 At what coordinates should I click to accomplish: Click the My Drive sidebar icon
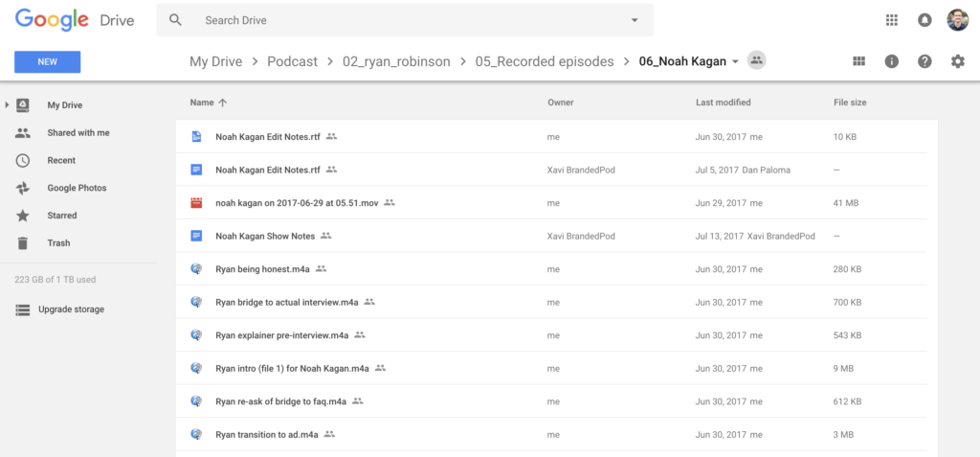click(23, 105)
